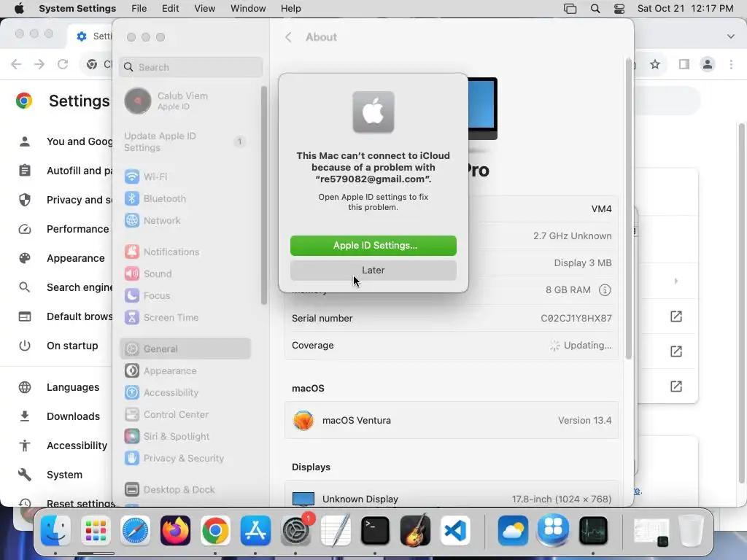Open Performance in Chrome settings
Screen dimensions: 747x560
[x=66, y=229]
